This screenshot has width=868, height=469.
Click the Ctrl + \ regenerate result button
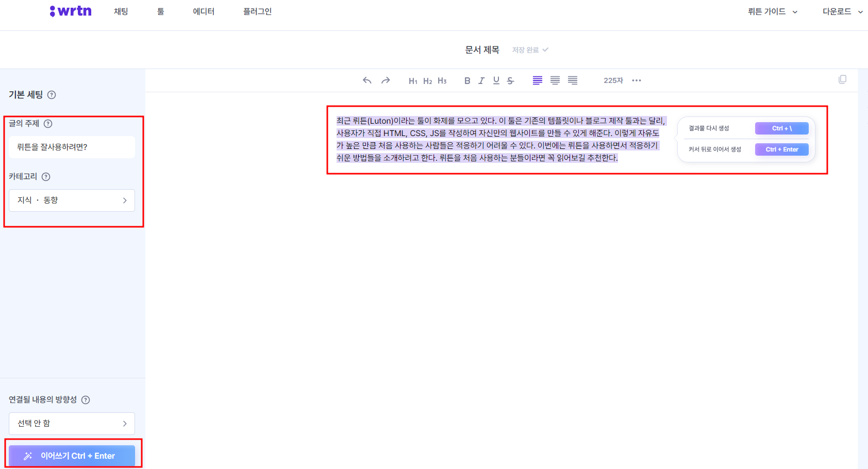click(781, 128)
